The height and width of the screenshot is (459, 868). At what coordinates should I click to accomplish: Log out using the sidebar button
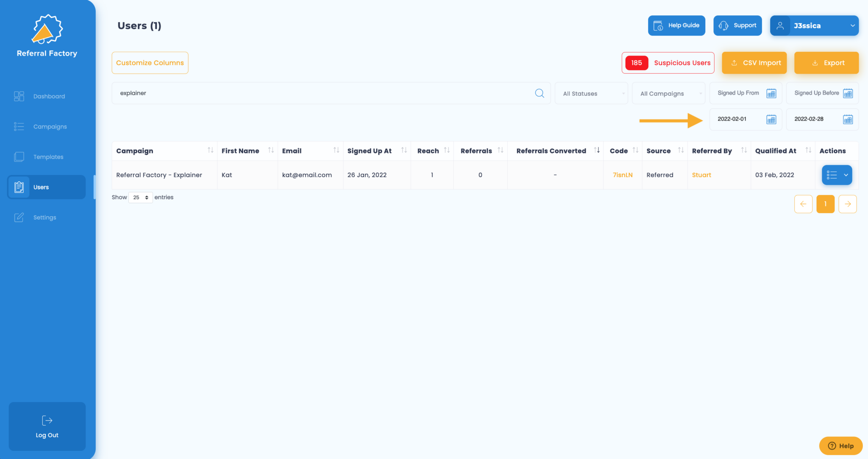[47, 426]
